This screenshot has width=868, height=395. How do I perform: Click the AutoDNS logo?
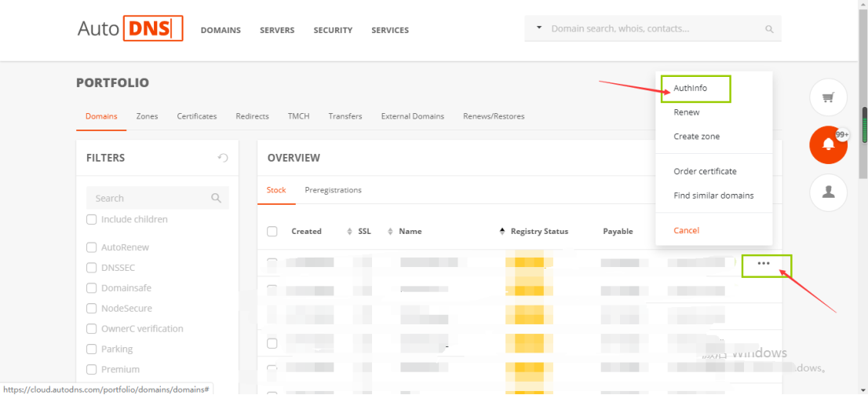click(129, 29)
